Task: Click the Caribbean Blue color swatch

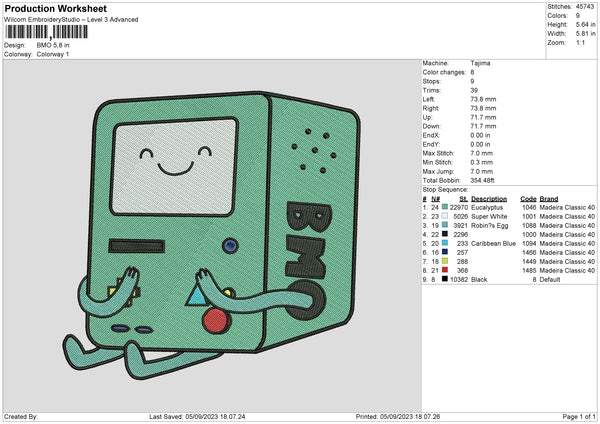Action: pyautogui.click(x=445, y=243)
